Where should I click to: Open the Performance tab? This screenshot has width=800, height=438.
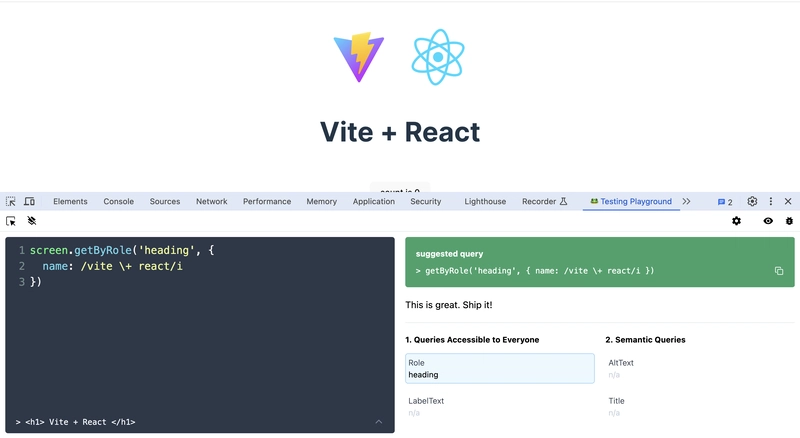click(x=267, y=202)
